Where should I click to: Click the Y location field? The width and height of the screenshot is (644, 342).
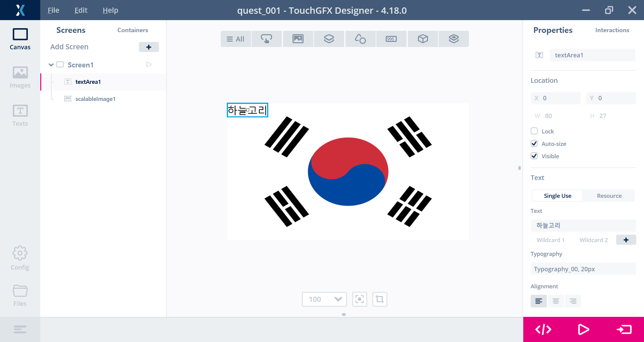pos(611,98)
